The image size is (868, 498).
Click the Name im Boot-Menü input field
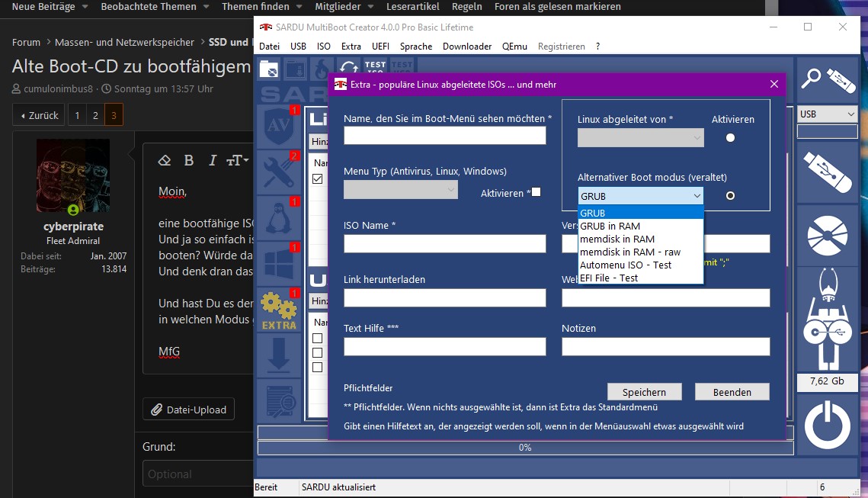444,136
